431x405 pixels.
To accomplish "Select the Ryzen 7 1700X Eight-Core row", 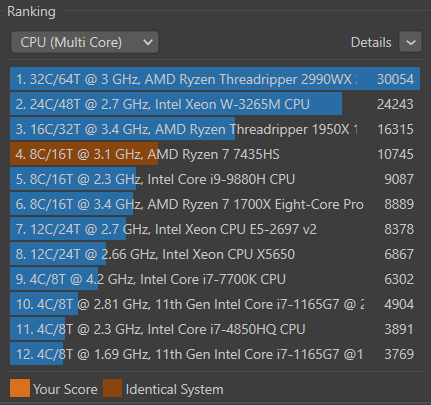I will [215, 204].
